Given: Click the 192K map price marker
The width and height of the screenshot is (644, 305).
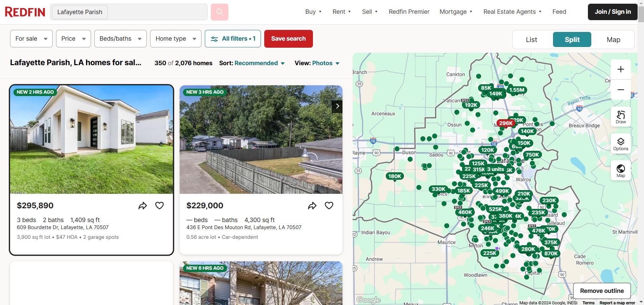Looking at the screenshot, I should pyautogui.click(x=471, y=105).
